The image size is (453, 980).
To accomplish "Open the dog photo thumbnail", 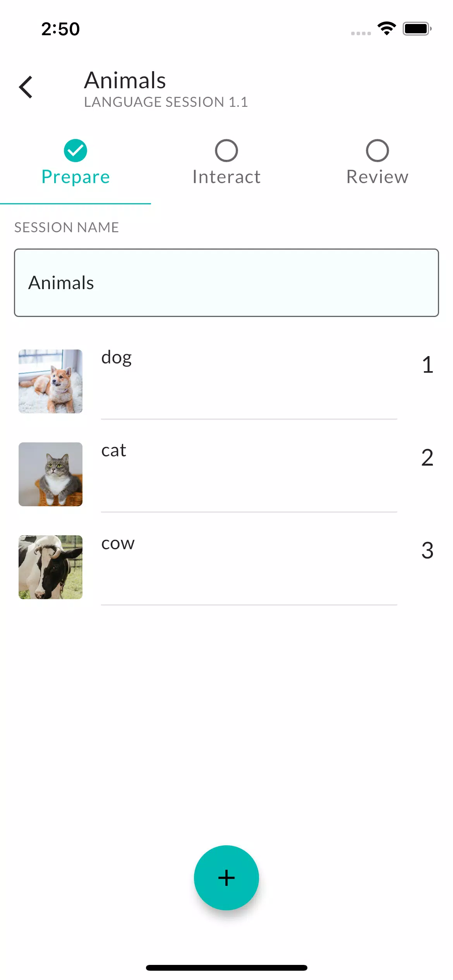I will click(50, 381).
